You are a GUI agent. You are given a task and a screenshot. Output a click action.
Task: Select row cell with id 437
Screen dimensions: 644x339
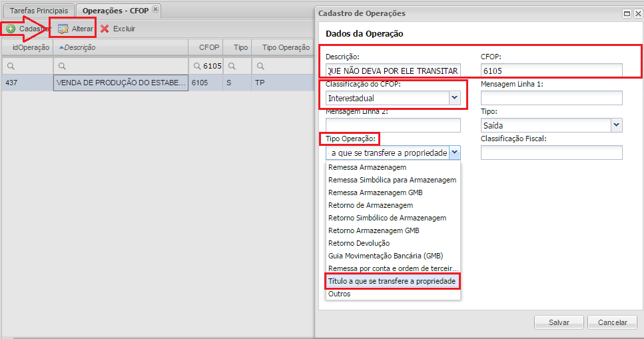pyautogui.click(x=27, y=83)
